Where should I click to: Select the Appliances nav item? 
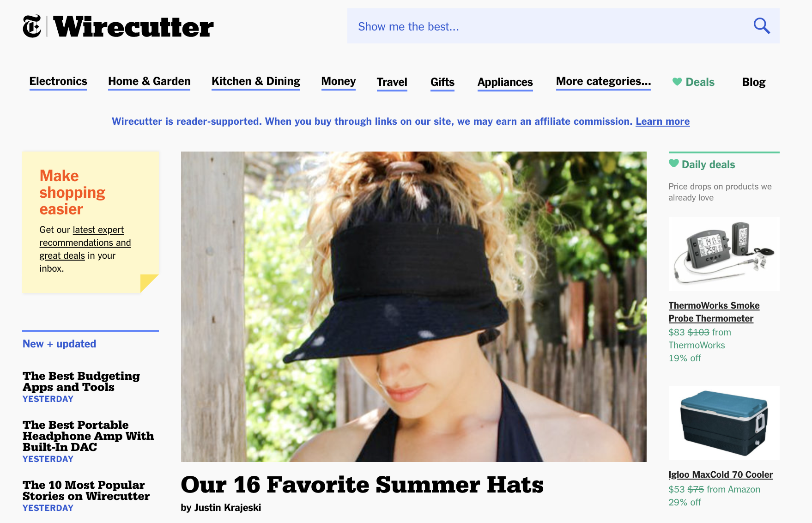click(505, 82)
